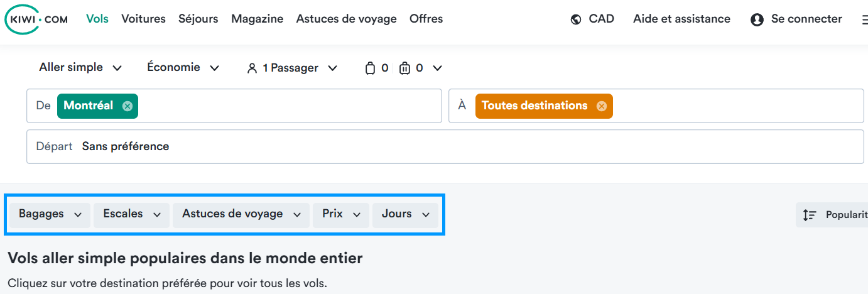Remove the Montréal departure chip
The height and width of the screenshot is (294, 868).
pyautogui.click(x=127, y=106)
